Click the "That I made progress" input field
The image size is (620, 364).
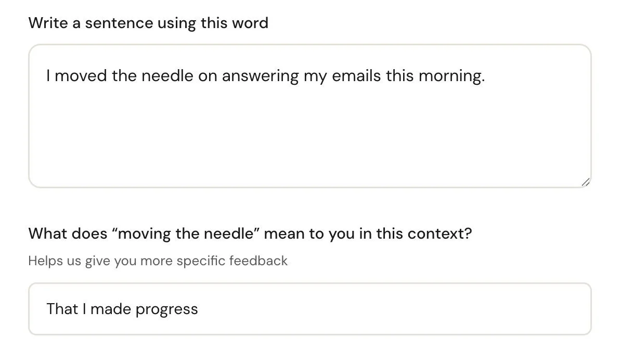coord(309,309)
